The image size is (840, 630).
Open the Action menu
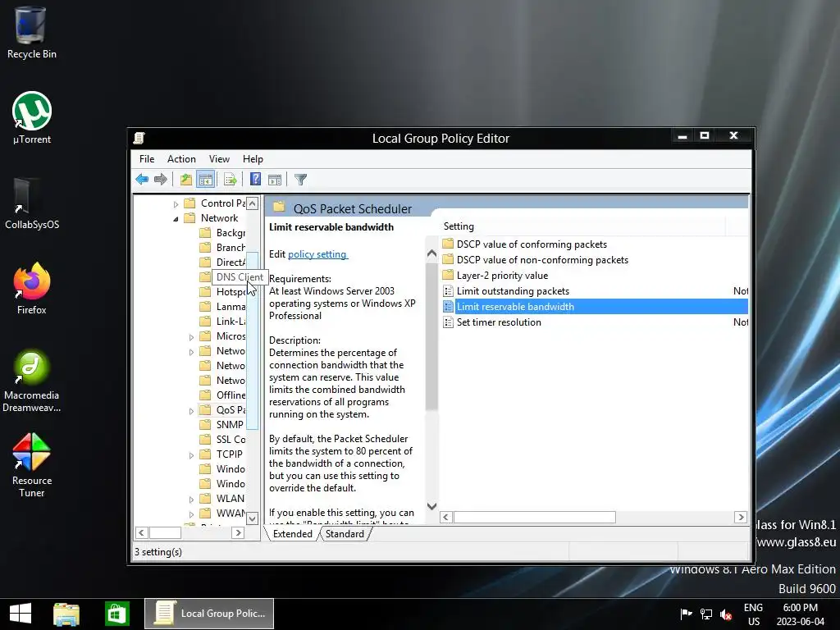pyautogui.click(x=181, y=159)
